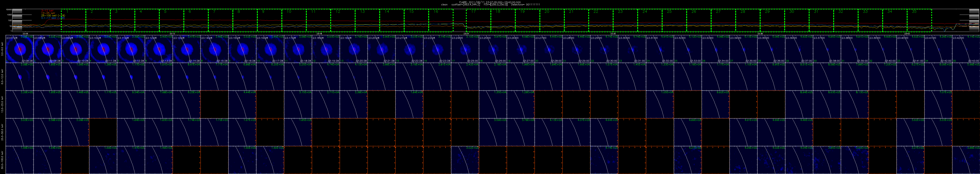Image resolution: width=980 pixels, height=174 pixels.
Task: Select time interval box 25 in light curve
Action: click(674, 21)
